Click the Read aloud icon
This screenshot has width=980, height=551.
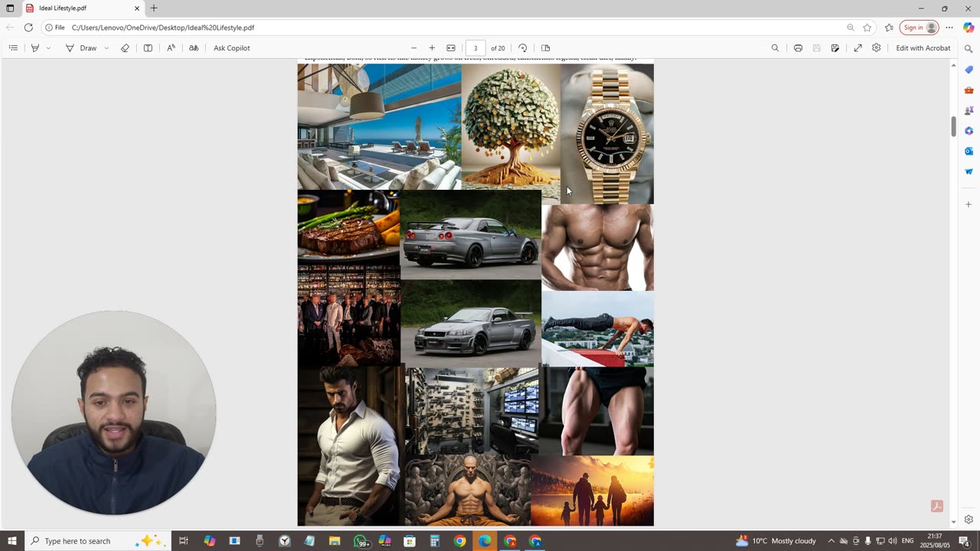tap(171, 48)
